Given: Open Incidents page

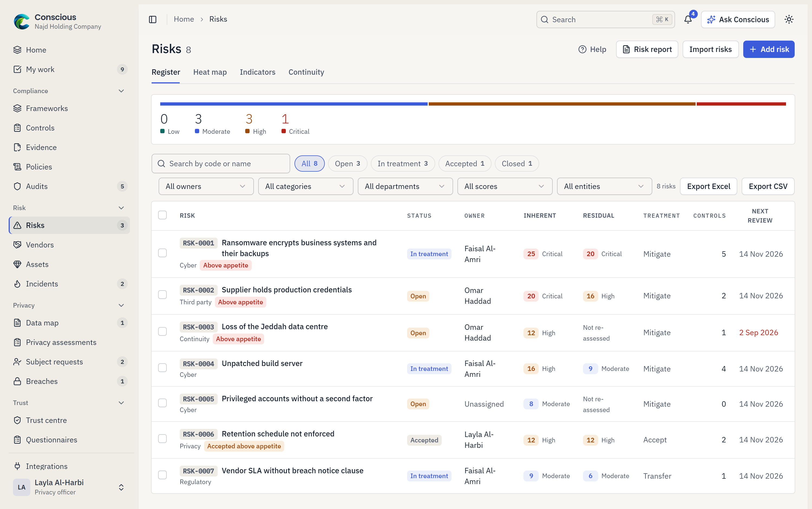Looking at the screenshot, I should pyautogui.click(x=69, y=284).
